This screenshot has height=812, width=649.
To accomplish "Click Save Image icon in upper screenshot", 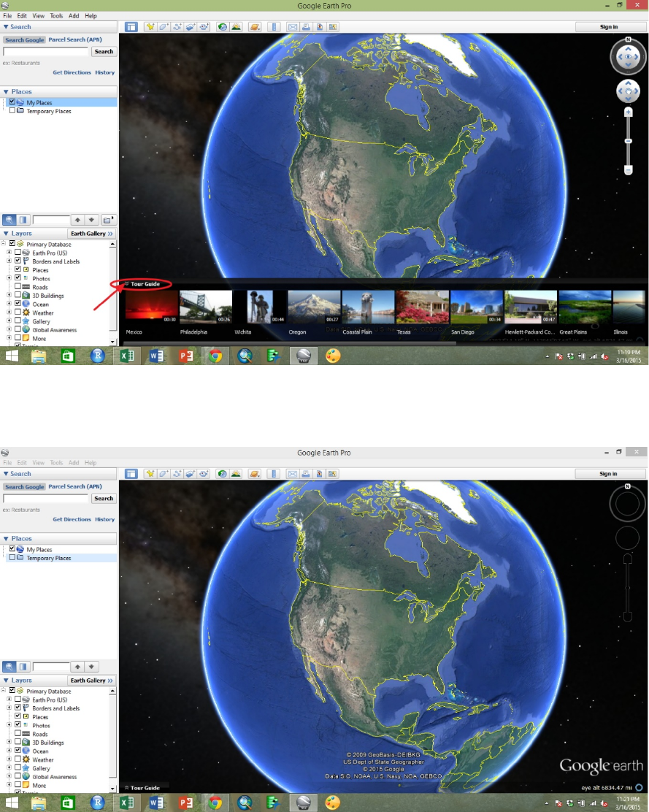I will pyautogui.click(x=320, y=27).
